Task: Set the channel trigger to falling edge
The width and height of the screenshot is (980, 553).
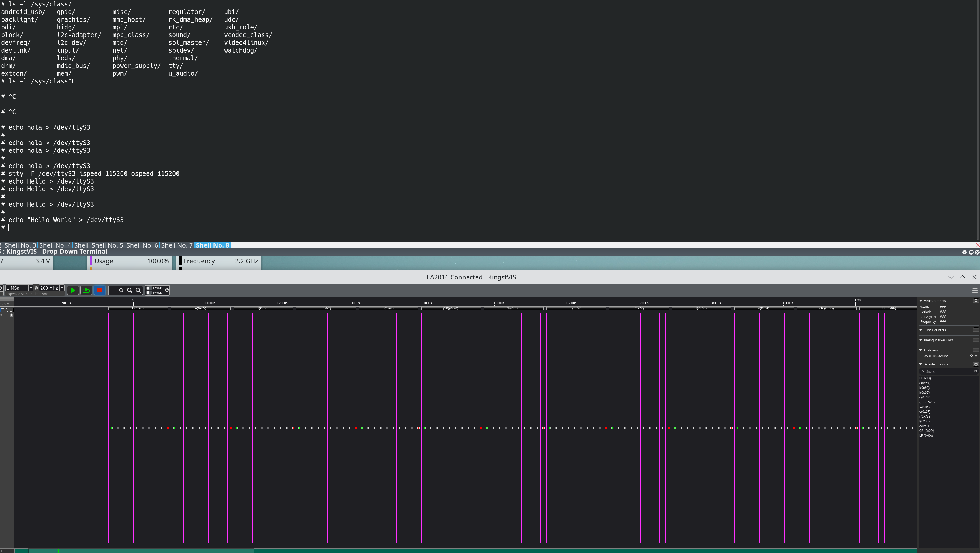Action: pyautogui.click(x=7, y=310)
